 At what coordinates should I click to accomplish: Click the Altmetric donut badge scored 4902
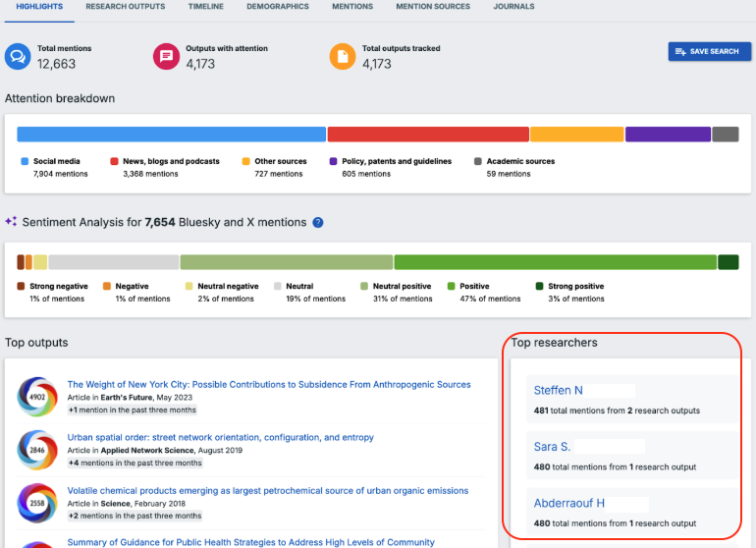point(37,397)
